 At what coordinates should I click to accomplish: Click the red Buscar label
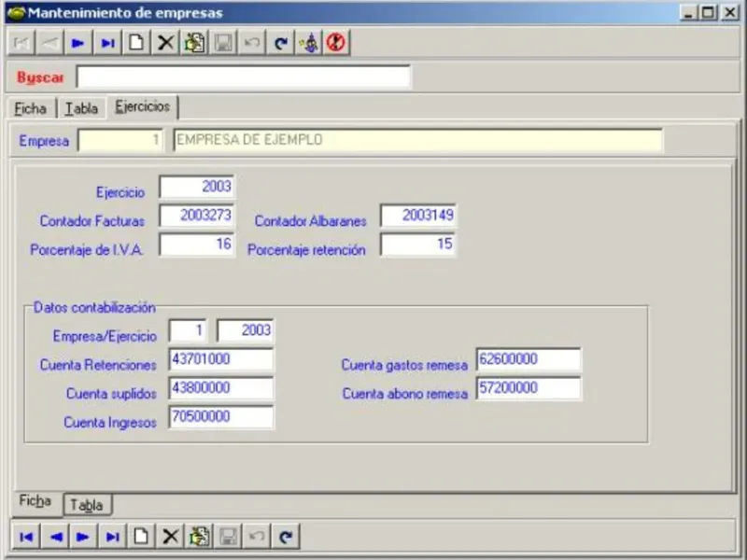(x=40, y=77)
